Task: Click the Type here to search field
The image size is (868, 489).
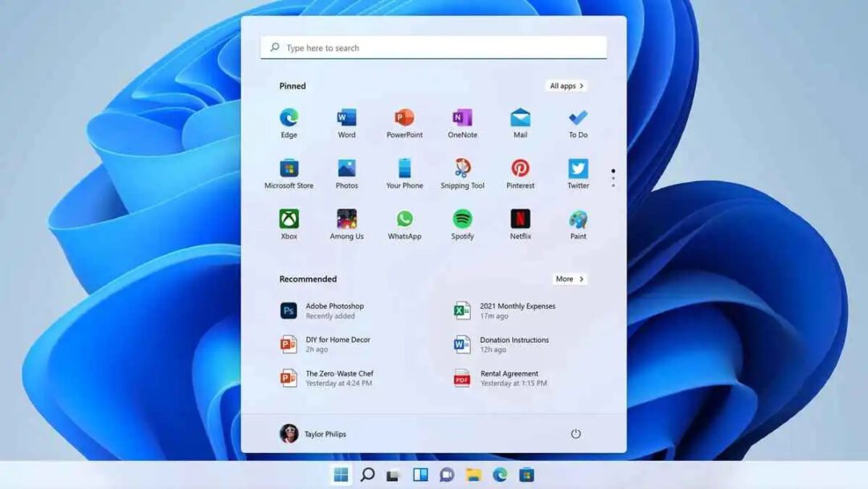Action: (434, 48)
